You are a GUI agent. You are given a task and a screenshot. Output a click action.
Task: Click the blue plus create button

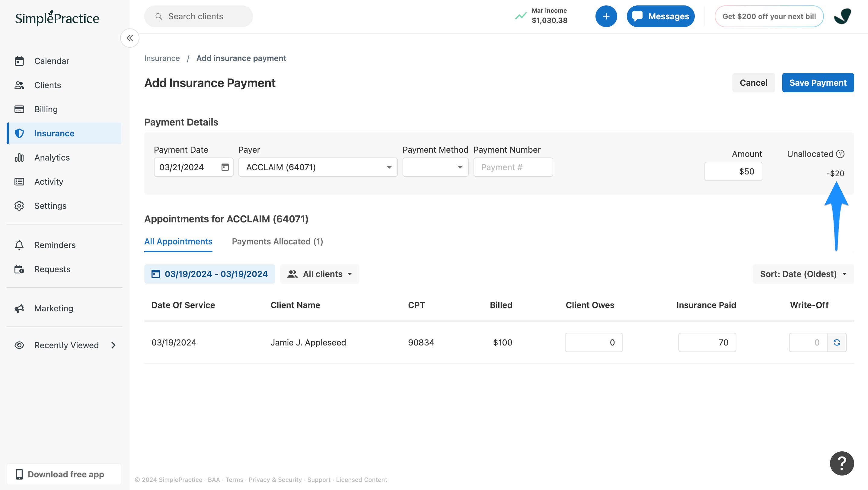606,16
